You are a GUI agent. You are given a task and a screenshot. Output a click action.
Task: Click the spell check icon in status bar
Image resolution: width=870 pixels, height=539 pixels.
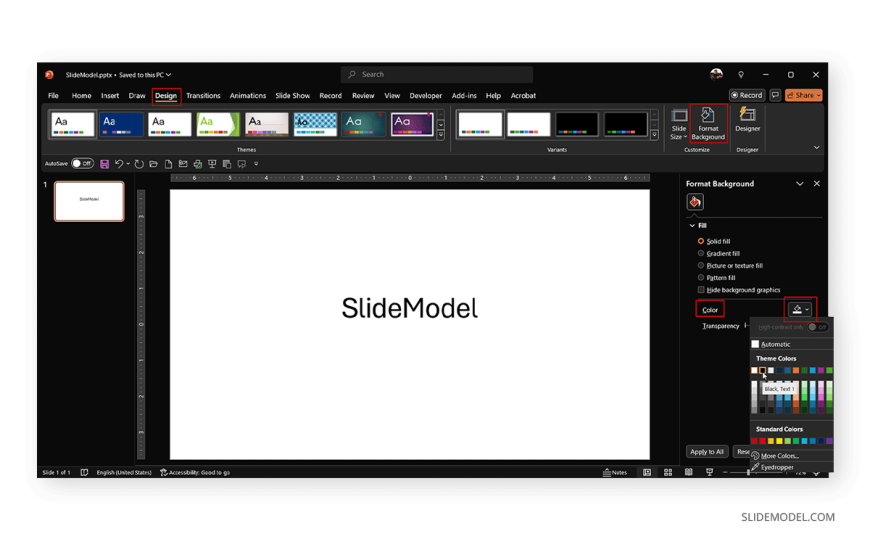pos(84,472)
